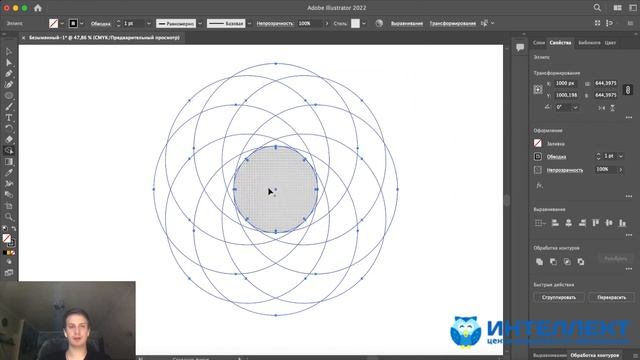The image size is (640, 360).
Task: Select the Pen tool
Action: (x=9, y=74)
